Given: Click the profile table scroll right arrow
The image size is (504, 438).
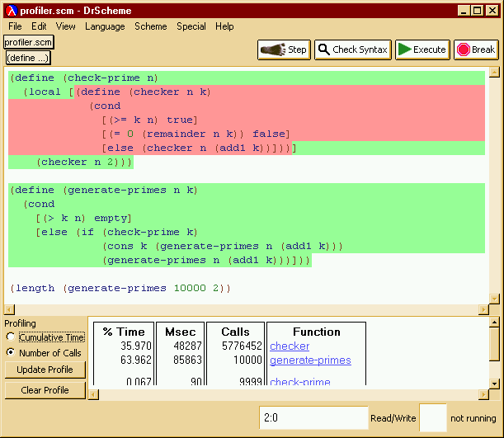Looking at the screenshot, I should (x=483, y=394).
